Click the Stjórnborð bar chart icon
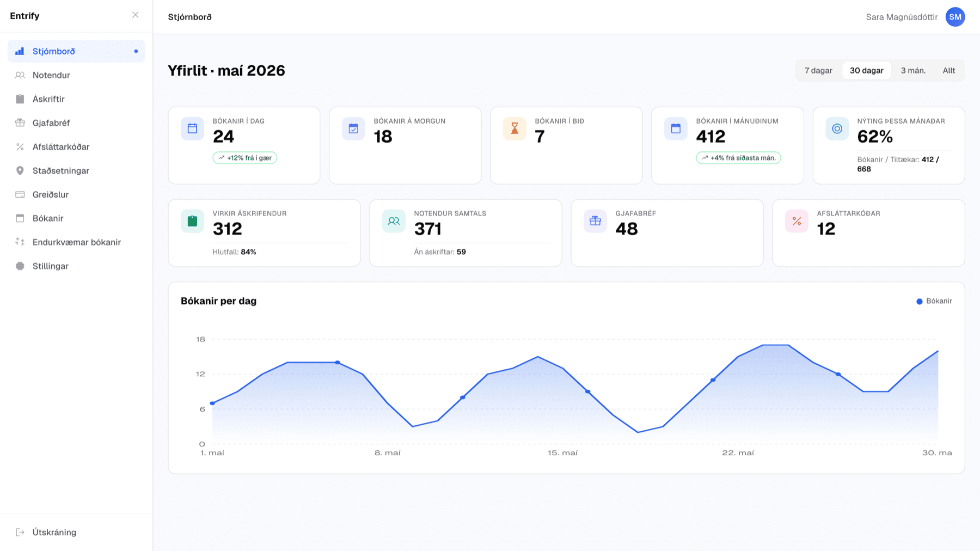The image size is (980, 551). tap(20, 51)
